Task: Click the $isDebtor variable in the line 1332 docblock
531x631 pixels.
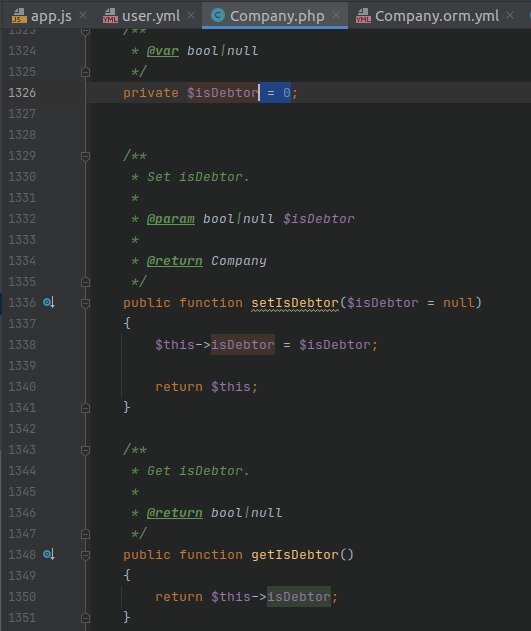Action: [x=319, y=219]
